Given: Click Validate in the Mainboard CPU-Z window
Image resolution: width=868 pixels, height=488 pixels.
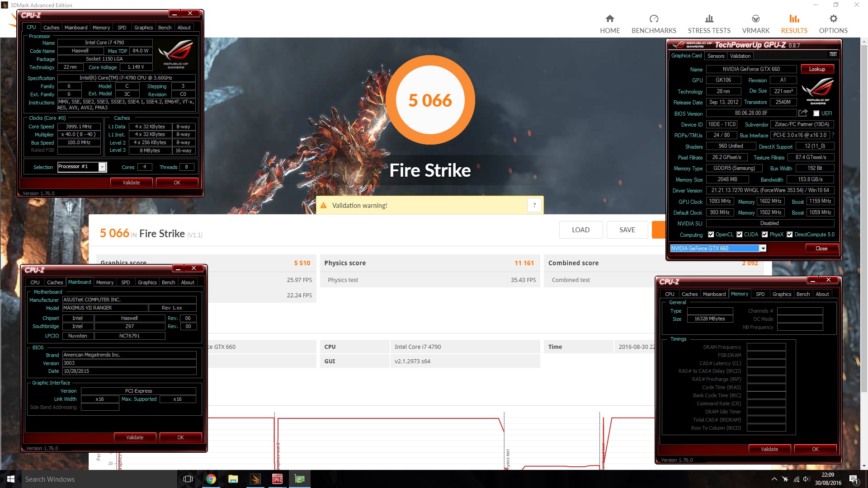Looking at the screenshot, I should tap(135, 437).
